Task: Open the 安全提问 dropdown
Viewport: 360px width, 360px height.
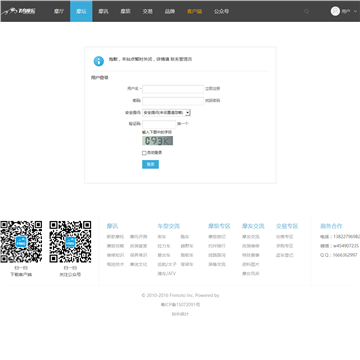Action: pos(166,113)
